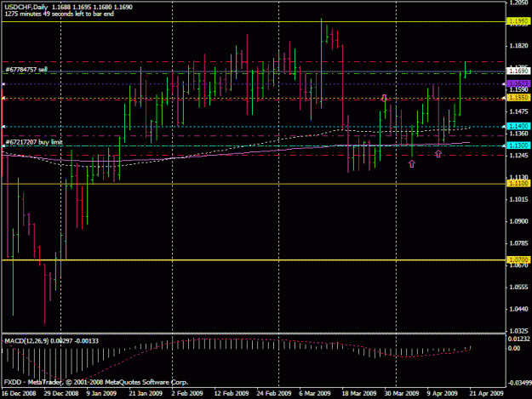Click the 1.0785 value on the price axis
The width and height of the screenshot is (532, 399).
pos(519,243)
